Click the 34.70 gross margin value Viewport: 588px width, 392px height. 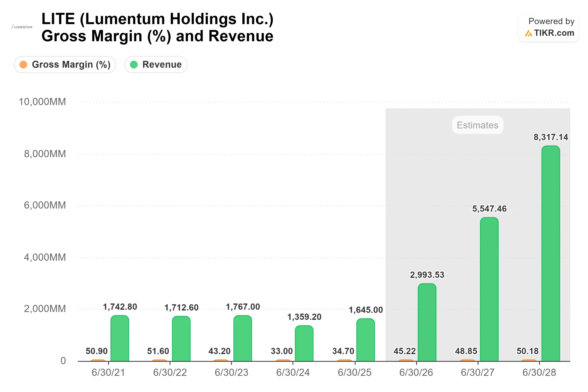343,351
